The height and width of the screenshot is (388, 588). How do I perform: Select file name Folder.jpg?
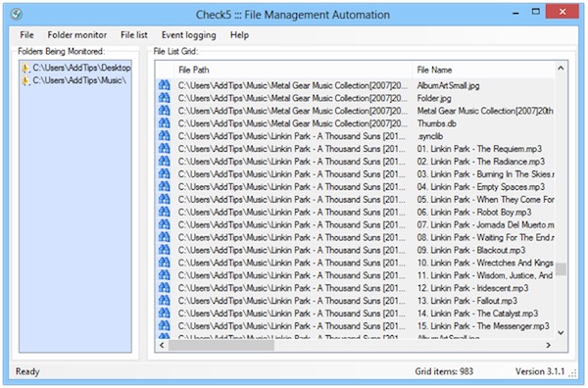coord(434,98)
